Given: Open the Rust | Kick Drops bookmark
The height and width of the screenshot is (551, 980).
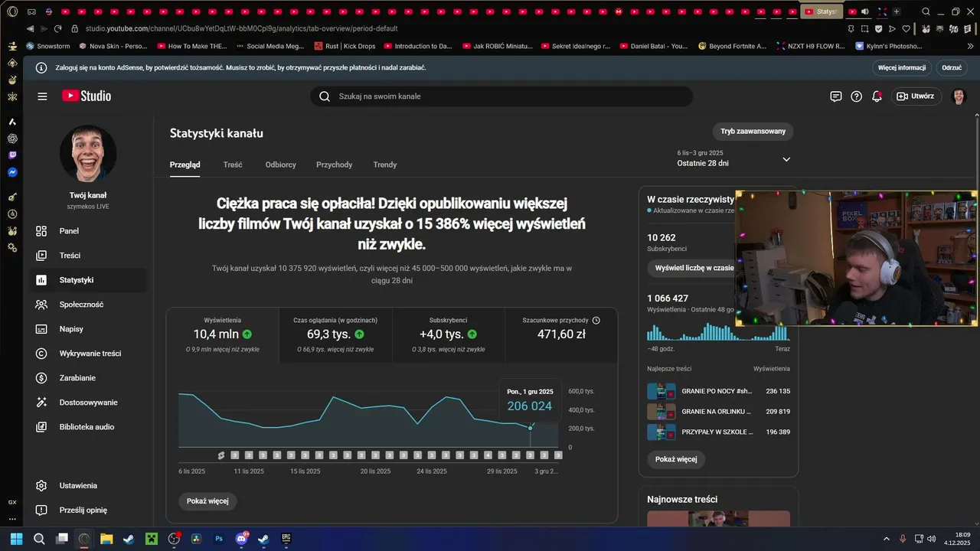Looking at the screenshot, I should [x=345, y=46].
